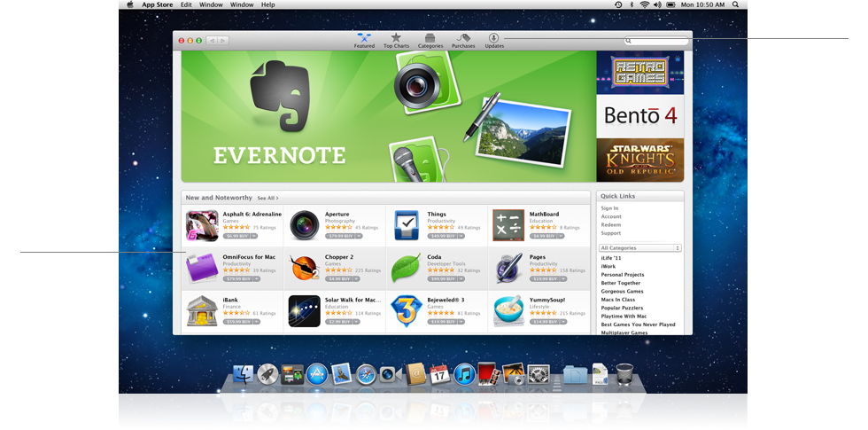This screenshot has width=868, height=430.
Task: Click the back navigation arrow
Action: tap(212, 41)
